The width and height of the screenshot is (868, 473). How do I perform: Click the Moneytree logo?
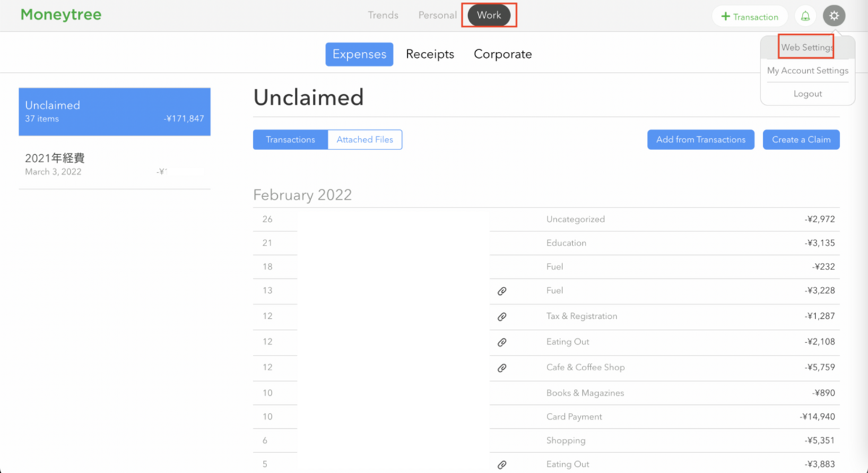coord(61,15)
